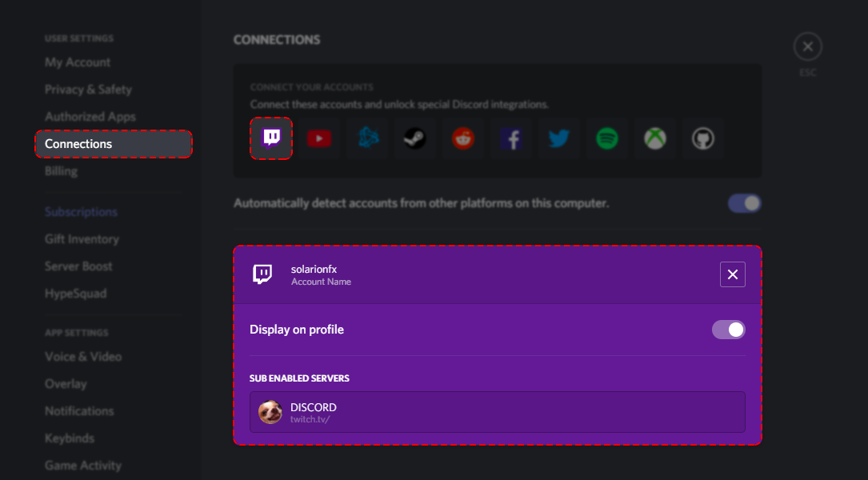Connect a GitHub account
The height and width of the screenshot is (480, 868).
703,138
